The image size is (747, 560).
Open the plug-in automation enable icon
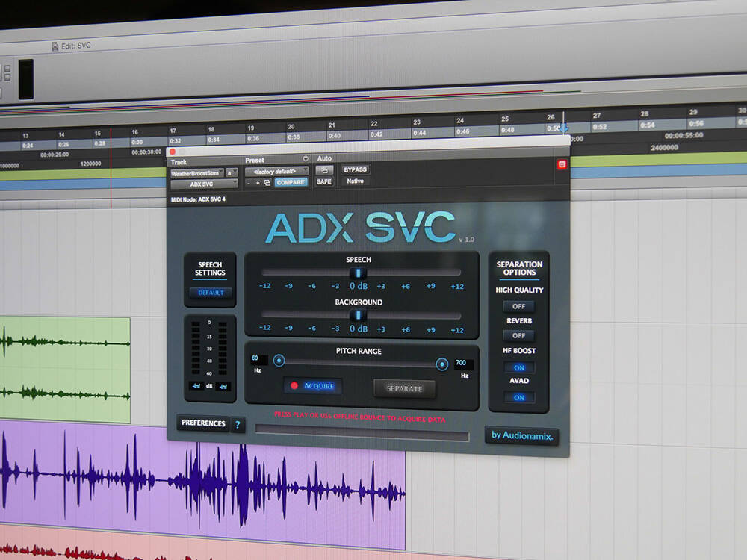[x=324, y=170]
